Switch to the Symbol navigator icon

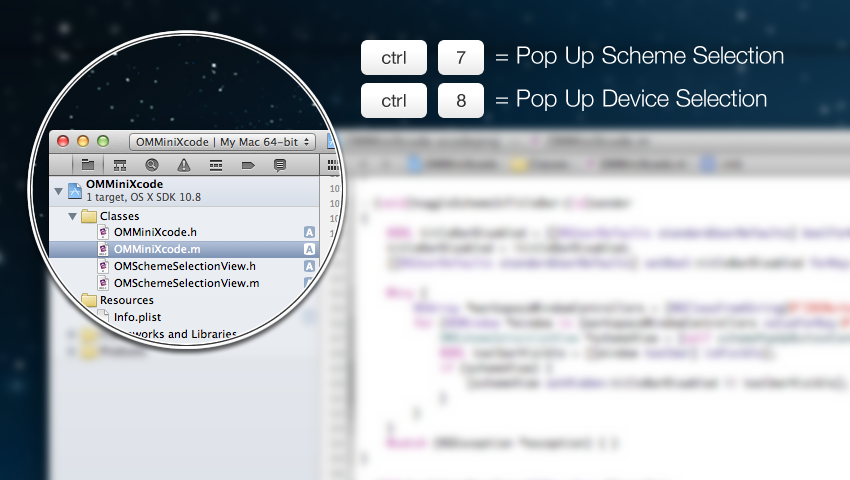click(120, 165)
